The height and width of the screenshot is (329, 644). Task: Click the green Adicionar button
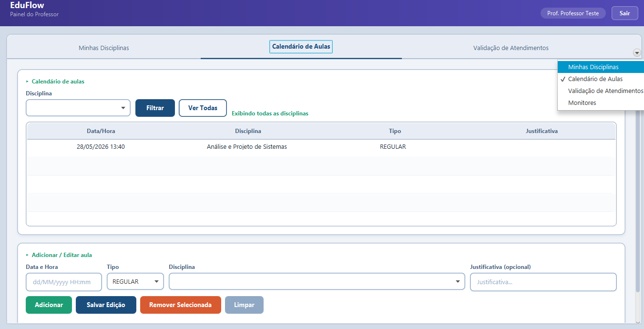pos(49,305)
